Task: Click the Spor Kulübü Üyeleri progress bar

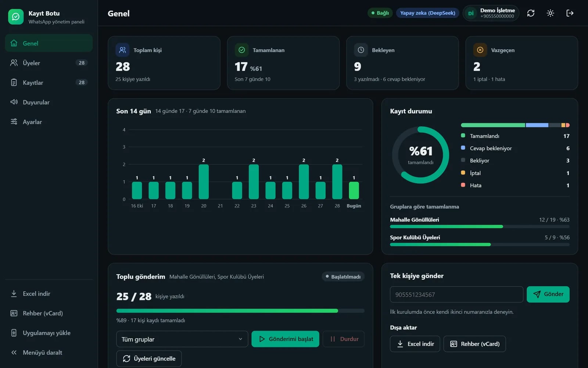Action: 480,245
